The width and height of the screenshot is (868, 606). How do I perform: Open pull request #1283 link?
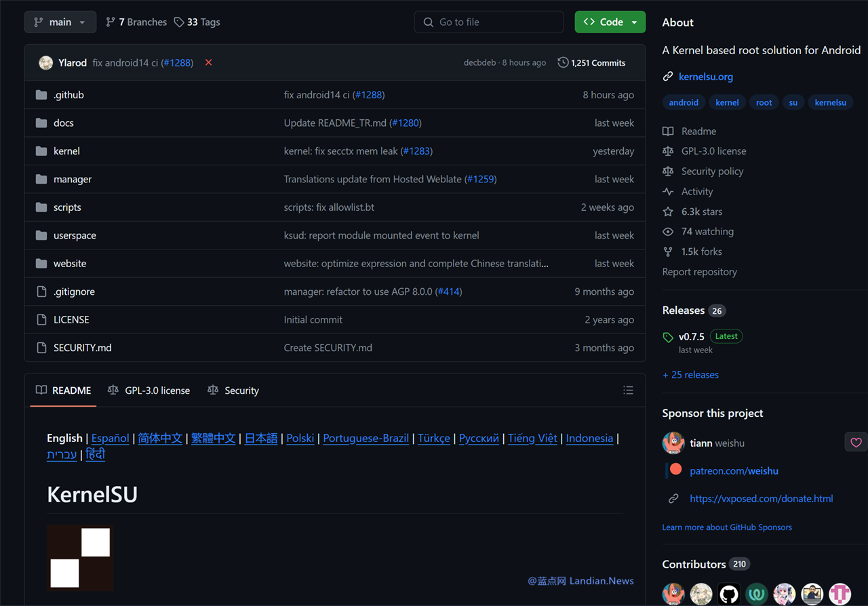point(417,151)
